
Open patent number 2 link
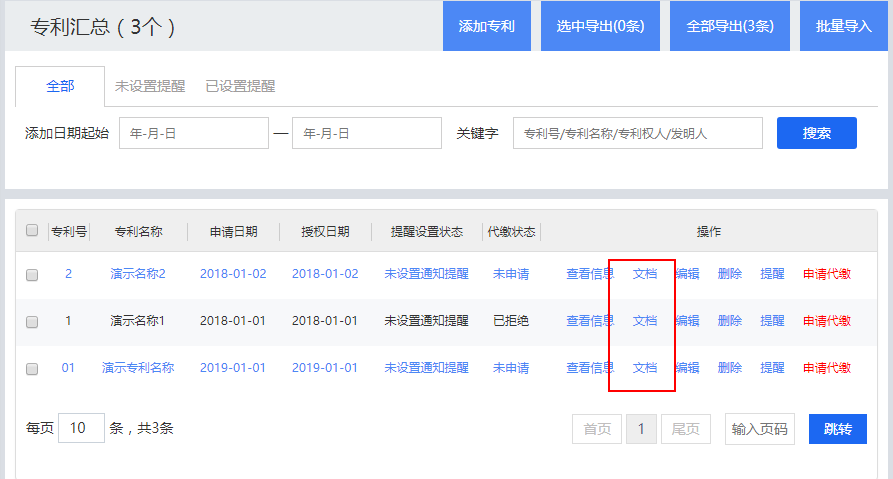[x=68, y=274]
